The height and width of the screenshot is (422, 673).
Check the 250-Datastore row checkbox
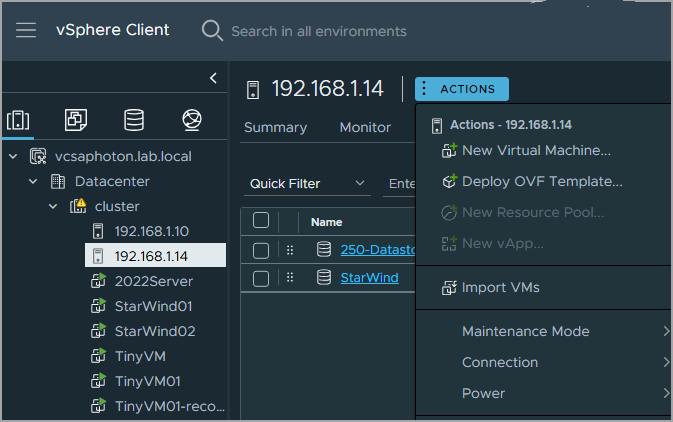point(261,250)
